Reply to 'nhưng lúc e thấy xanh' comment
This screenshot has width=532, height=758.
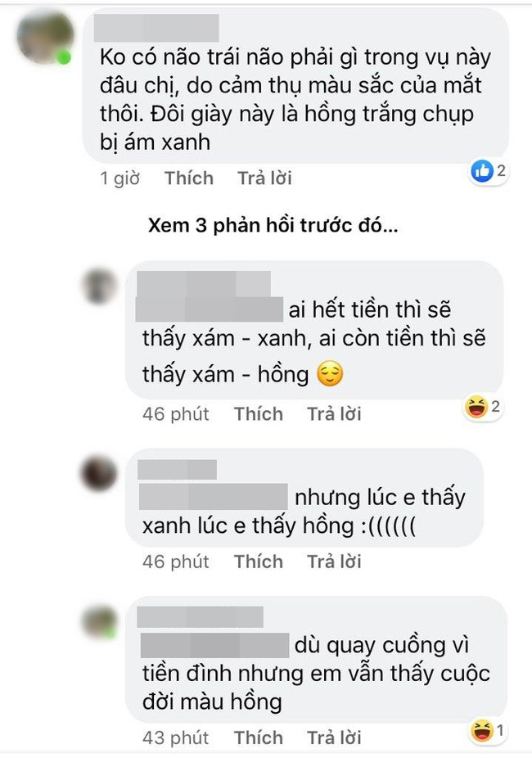[335, 562]
